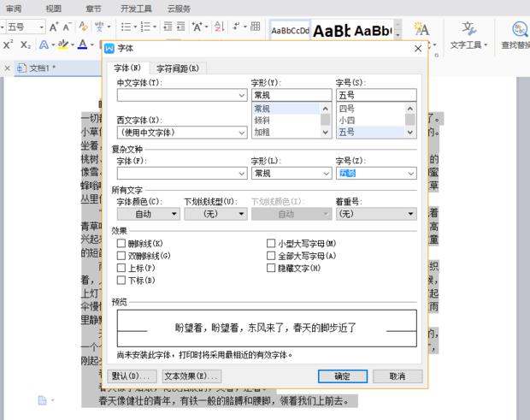Click the clear formatting eraser icon

coord(83,27)
